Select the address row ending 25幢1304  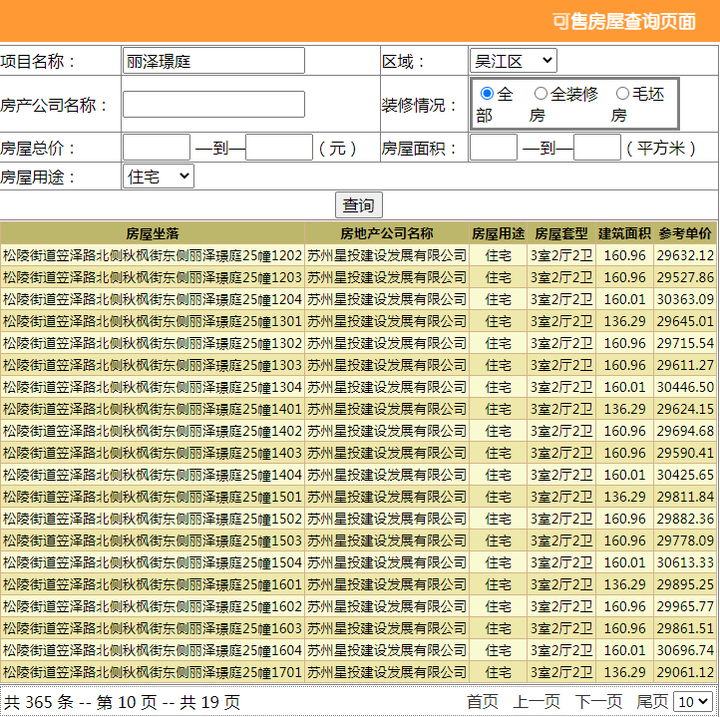[x=152, y=387]
